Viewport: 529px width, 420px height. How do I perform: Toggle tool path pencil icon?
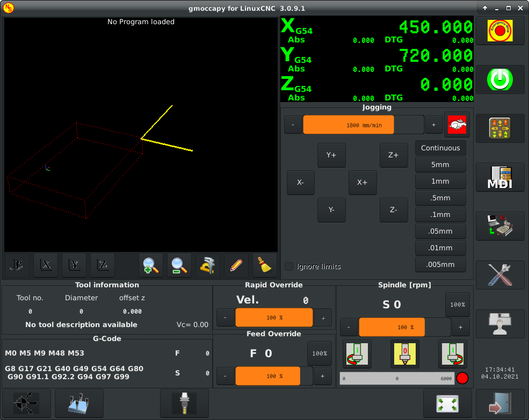point(236,265)
